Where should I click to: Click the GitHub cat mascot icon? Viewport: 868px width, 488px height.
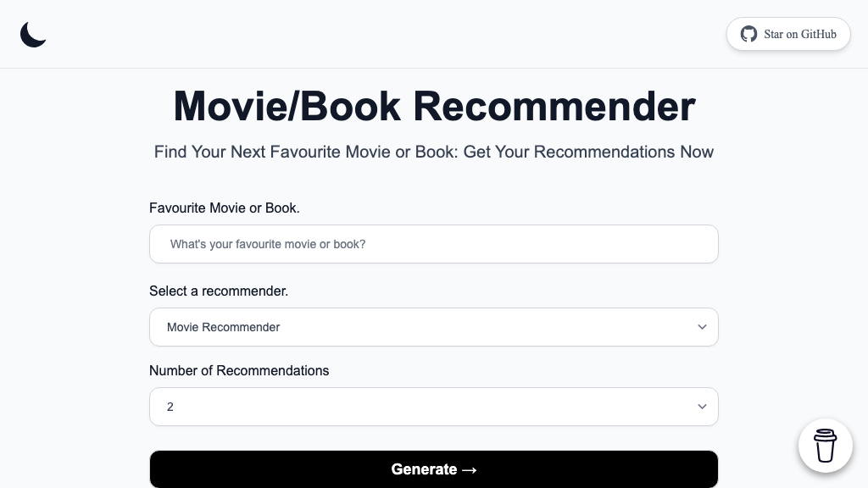(748, 34)
